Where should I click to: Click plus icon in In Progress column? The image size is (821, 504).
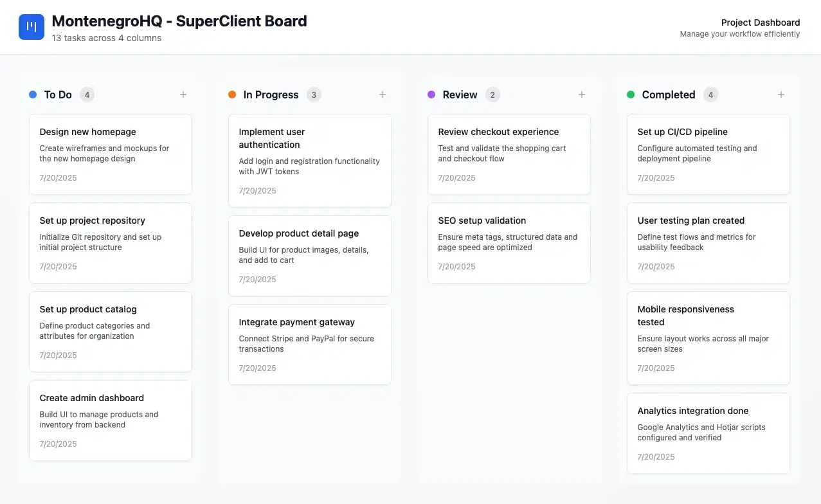point(383,94)
